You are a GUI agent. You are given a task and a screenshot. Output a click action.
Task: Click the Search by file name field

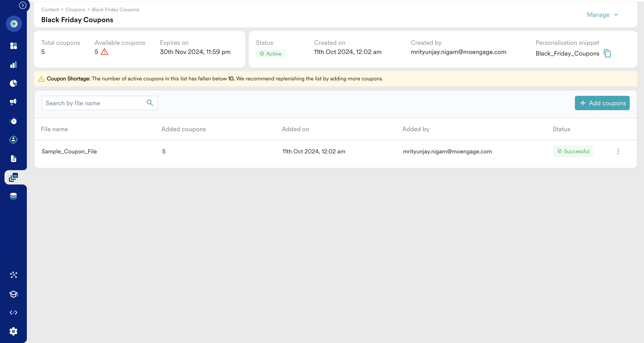pos(94,103)
